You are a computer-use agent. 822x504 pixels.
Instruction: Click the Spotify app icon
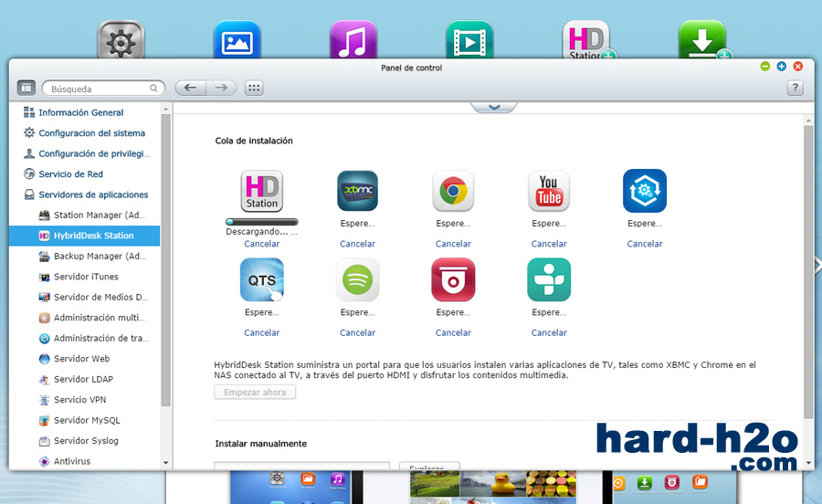coord(357,279)
